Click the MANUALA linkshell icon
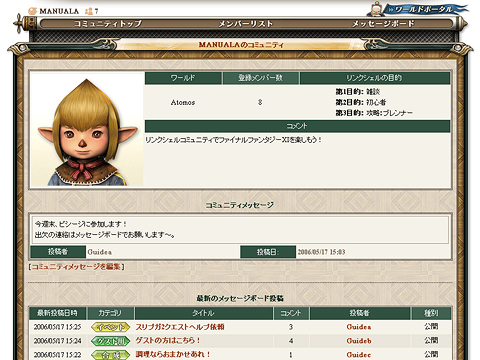The image size is (480, 360). (32, 11)
